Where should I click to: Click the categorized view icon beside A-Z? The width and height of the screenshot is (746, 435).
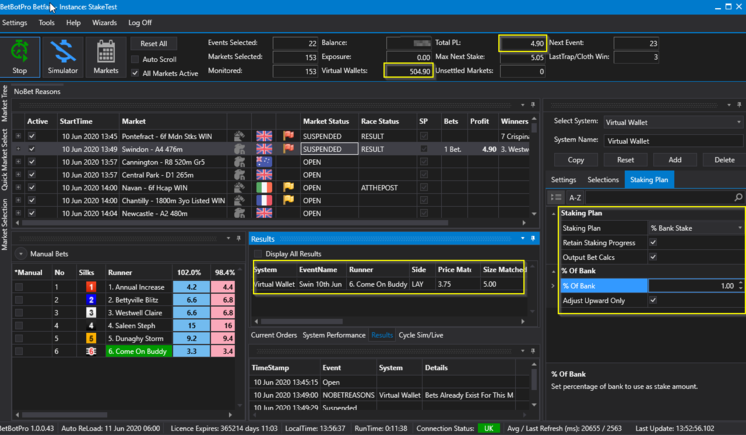click(557, 198)
